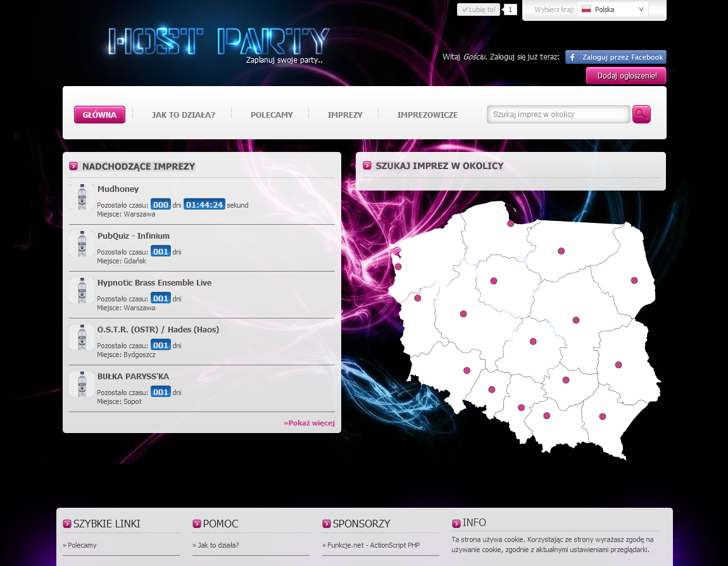Click the arrow icon beside INFO
The width and height of the screenshot is (728, 566).
pos(456,524)
